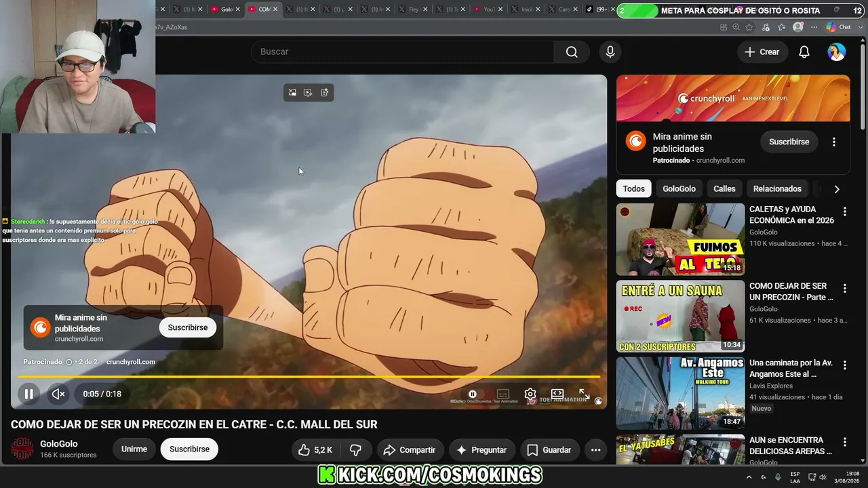Open options menu of sidebar Crunchyroll ad
Viewport: 868px width, 488px height.
834,142
